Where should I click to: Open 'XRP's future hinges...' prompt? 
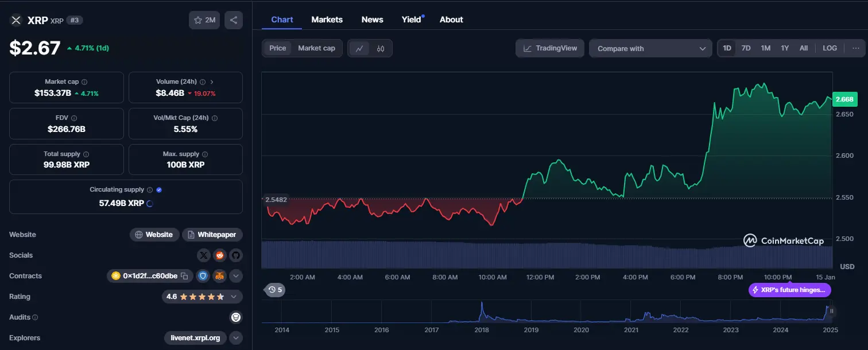tap(790, 290)
